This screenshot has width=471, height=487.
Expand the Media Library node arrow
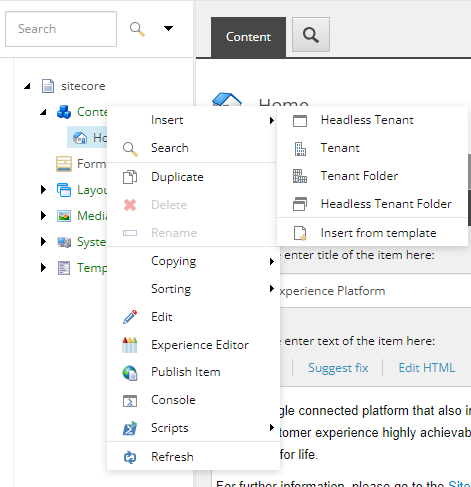click(43, 216)
